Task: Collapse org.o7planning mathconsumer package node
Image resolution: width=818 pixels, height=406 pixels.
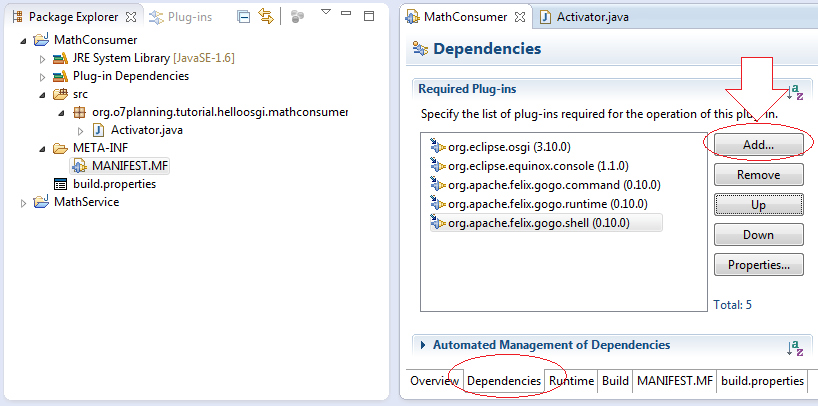Action: (62, 113)
